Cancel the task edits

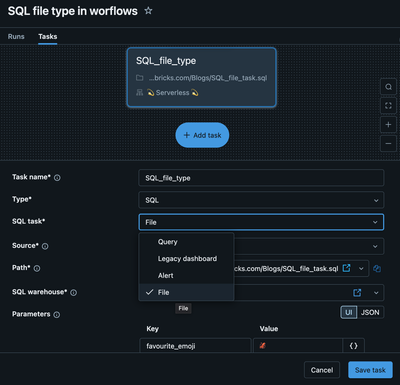tap(322, 370)
